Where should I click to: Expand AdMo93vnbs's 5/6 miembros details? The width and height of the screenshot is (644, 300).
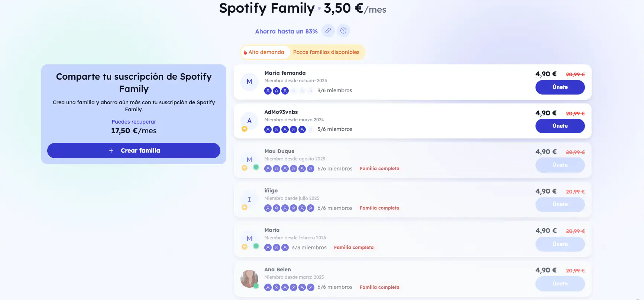coord(335,129)
